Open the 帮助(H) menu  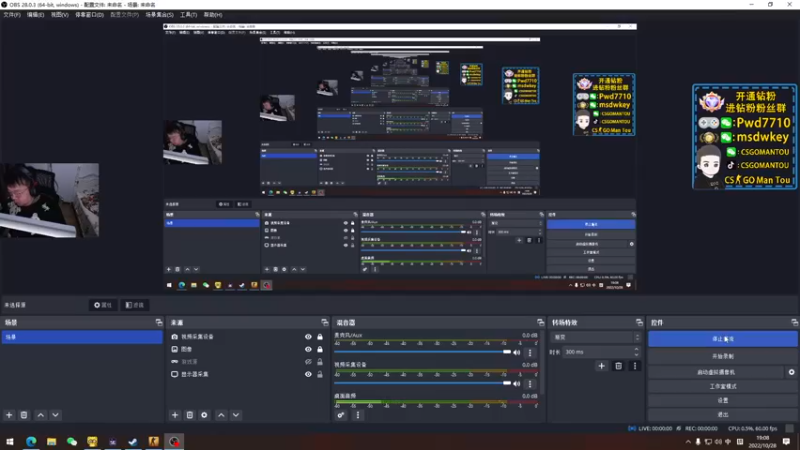click(x=213, y=15)
